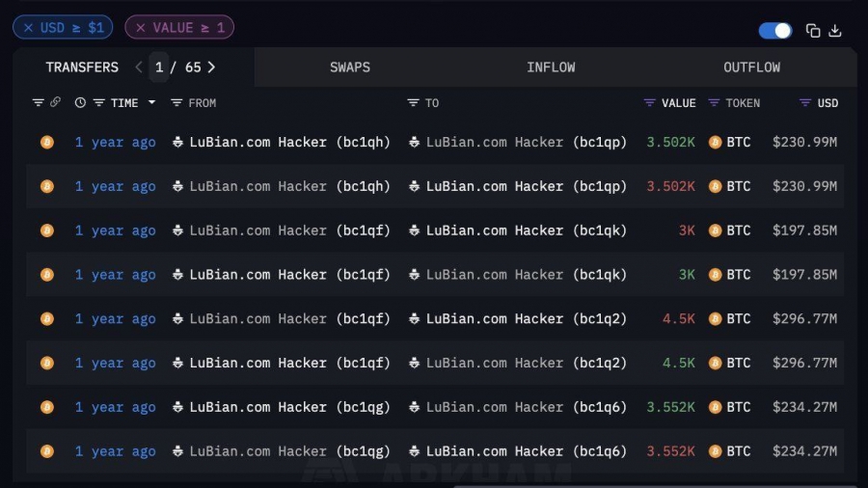Click the copy icon near the toggle
The width and height of the screenshot is (868, 488).
[x=813, y=31]
